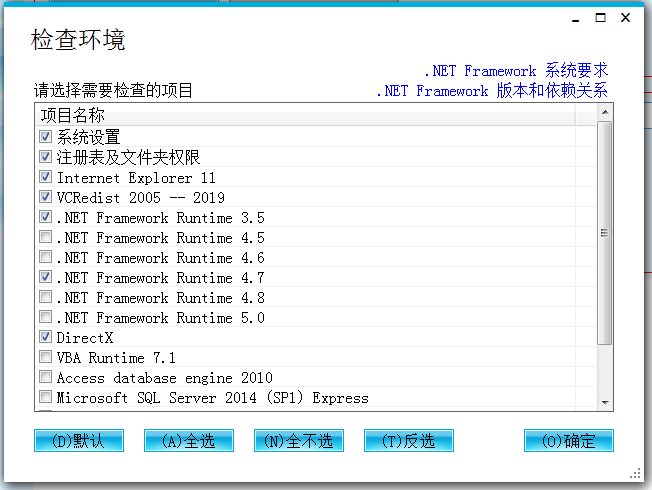Disable .NET Framework Runtime 3.5 check
The height and width of the screenshot is (490, 652).
coord(45,217)
